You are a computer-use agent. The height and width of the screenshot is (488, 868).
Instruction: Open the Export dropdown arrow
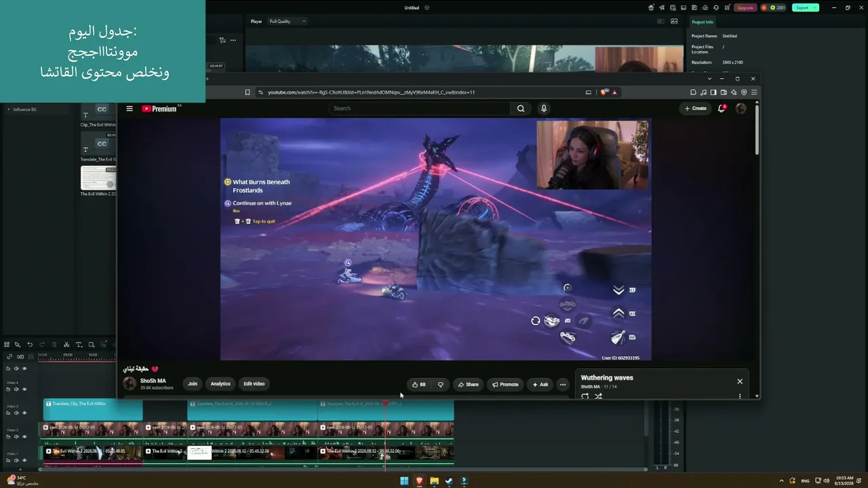815,7
